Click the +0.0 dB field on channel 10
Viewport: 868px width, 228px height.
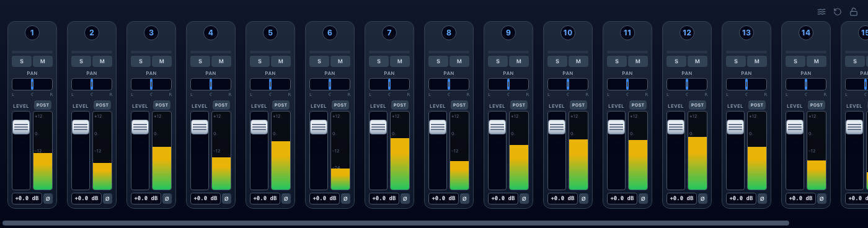click(562, 199)
